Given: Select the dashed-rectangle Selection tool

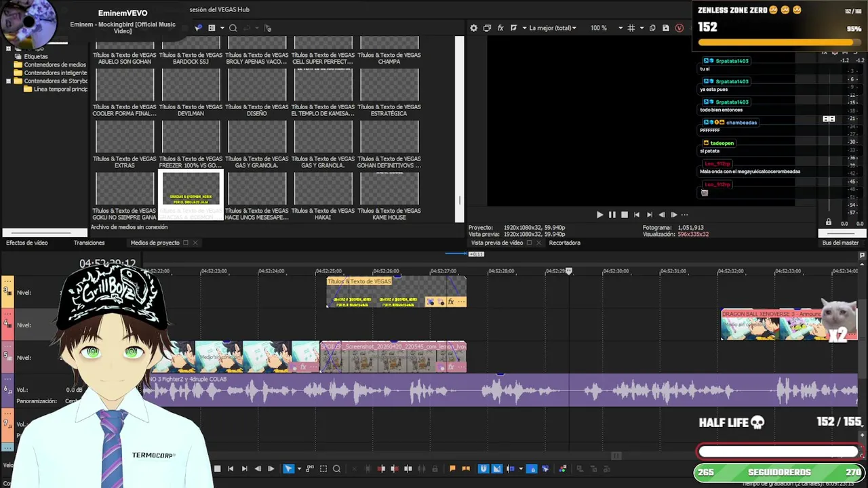Looking at the screenshot, I should (323, 468).
